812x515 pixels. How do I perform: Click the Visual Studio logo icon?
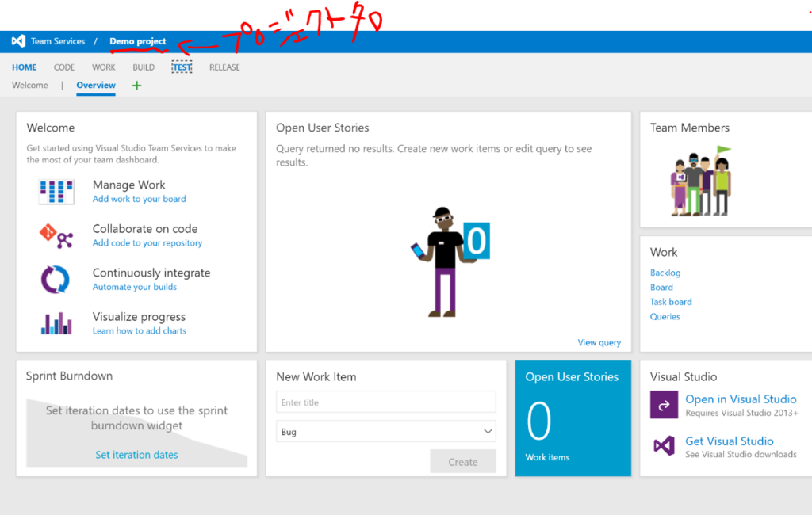[x=18, y=41]
